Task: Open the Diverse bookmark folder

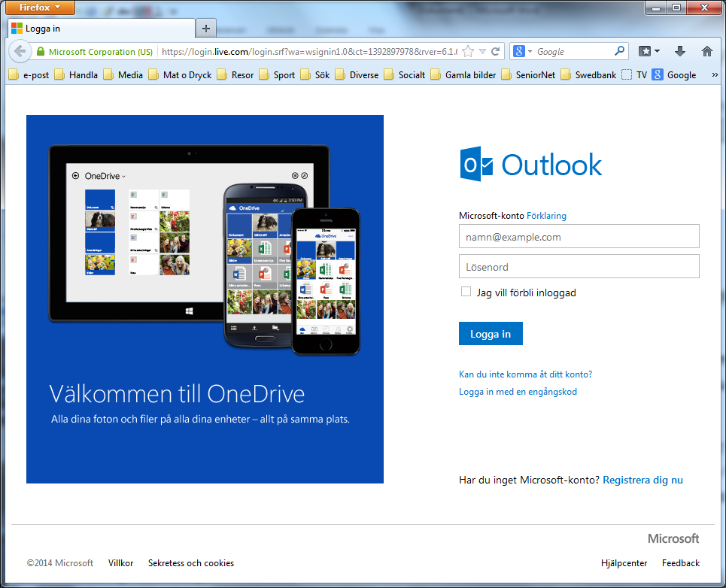Action: (357, 75)
